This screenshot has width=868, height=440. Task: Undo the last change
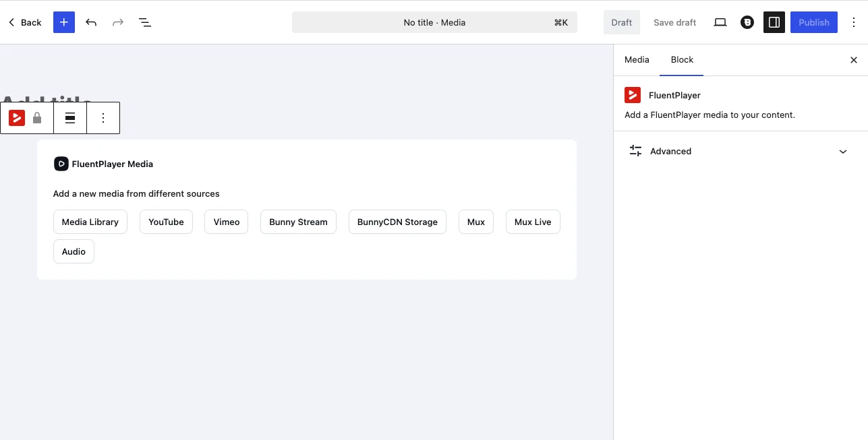coord(91,22)
